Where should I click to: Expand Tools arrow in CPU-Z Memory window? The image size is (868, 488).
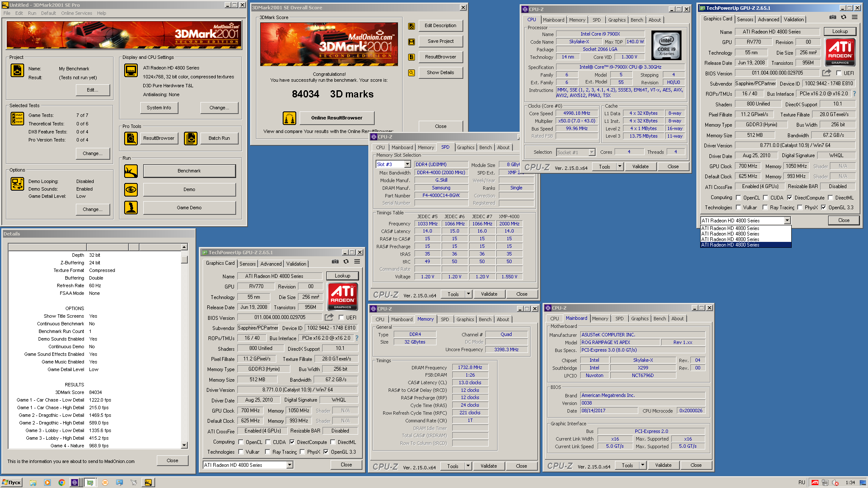coord(468,466)
